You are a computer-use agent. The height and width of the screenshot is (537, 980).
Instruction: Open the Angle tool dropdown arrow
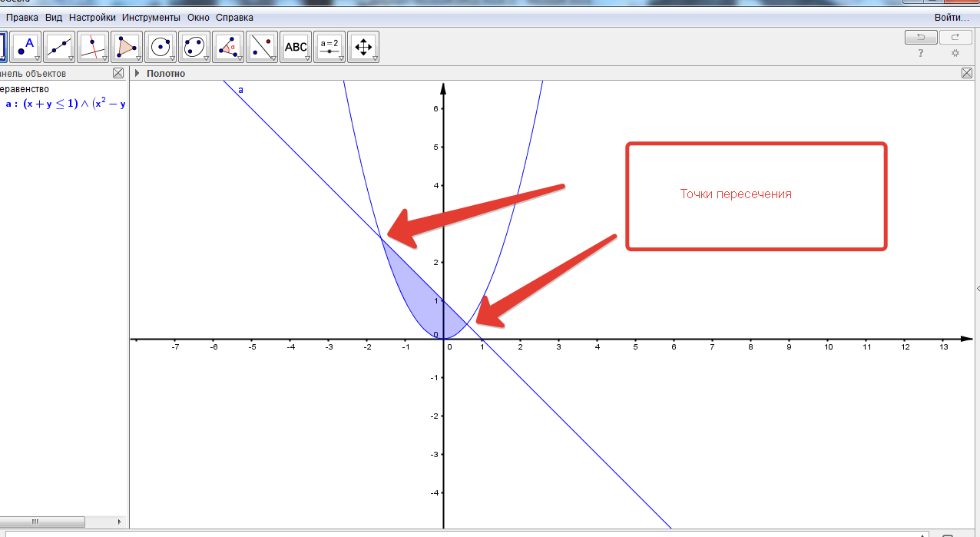[x=240, y=58]
